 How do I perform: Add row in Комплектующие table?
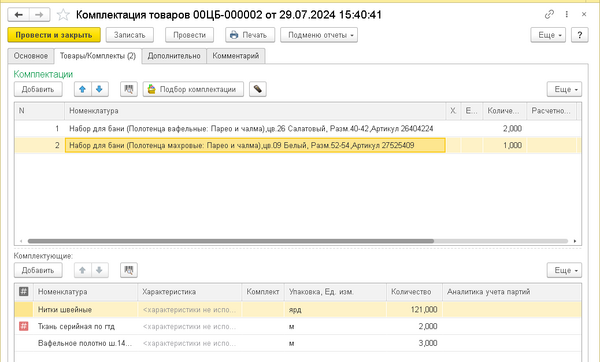point(38,270)
